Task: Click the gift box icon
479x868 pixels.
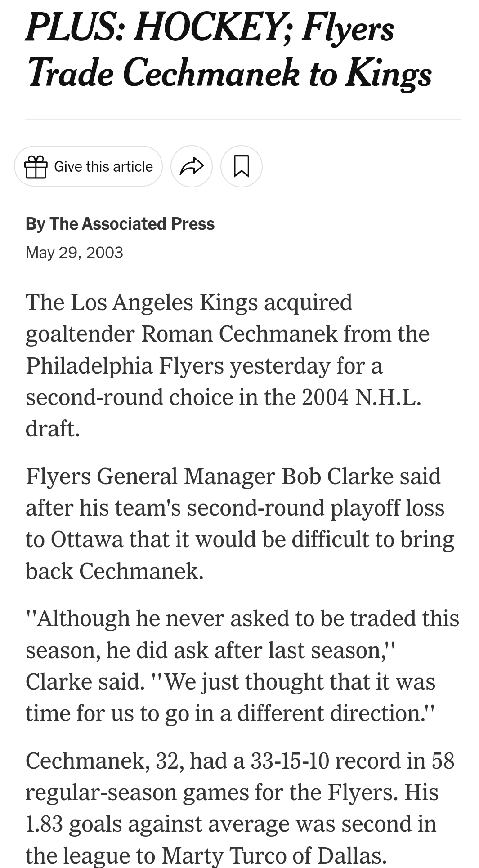Action: click(x=36, y=166)
